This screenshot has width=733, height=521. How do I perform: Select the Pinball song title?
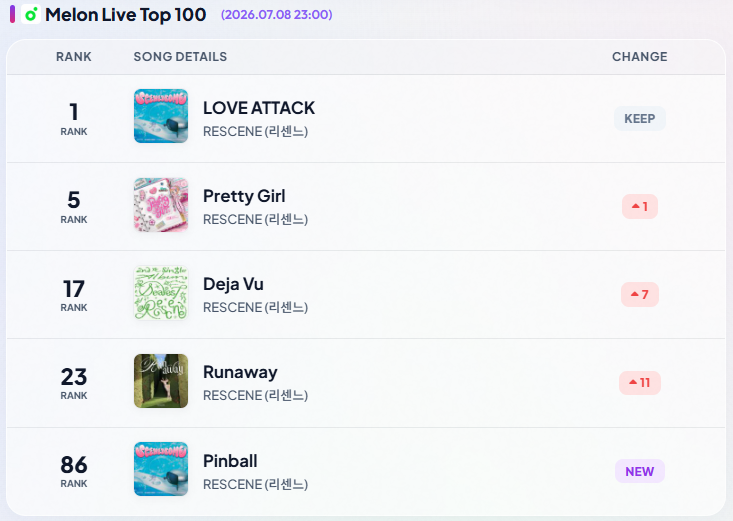(230, 461)
